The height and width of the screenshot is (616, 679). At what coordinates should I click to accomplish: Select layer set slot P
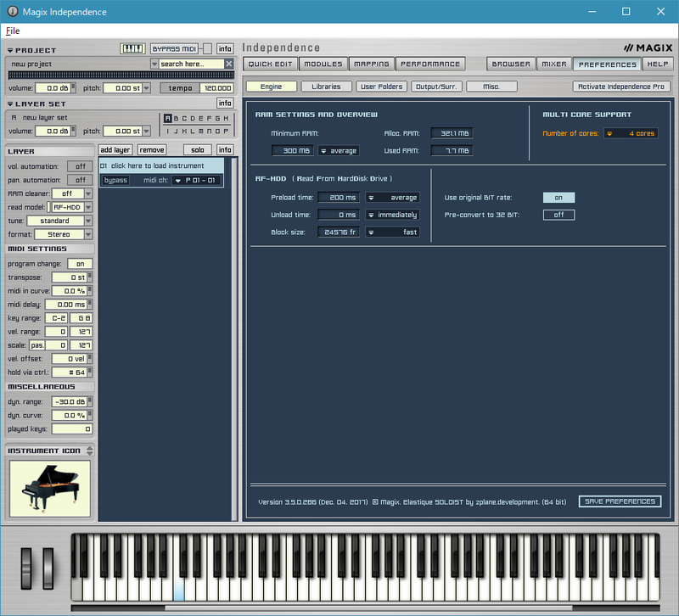point(226,131)
